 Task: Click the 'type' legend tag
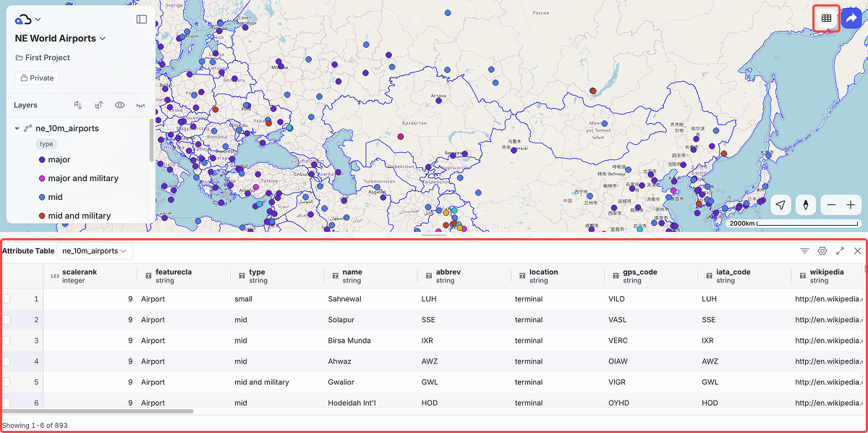tap(46, 143)
